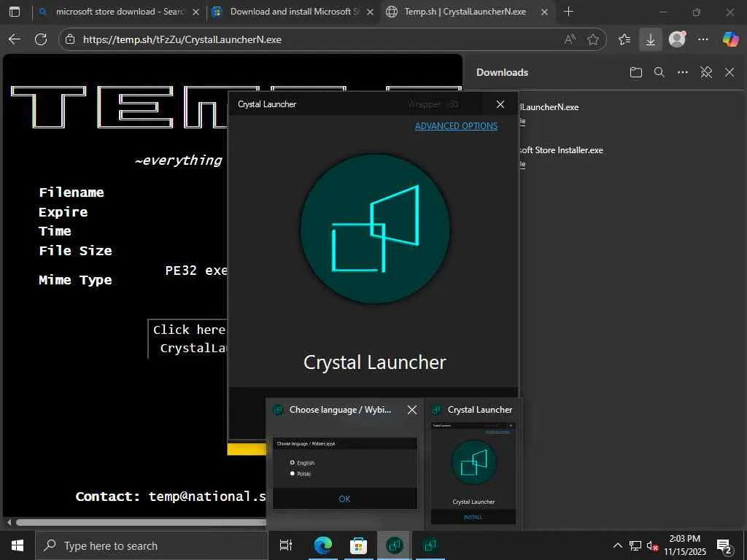Open the Windows Start menu
Screen dimensions: 747x560
18,545
